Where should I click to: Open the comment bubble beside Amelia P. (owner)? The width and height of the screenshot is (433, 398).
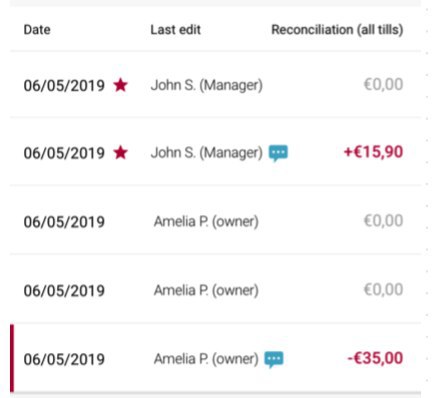pyautogui.click(x=274, y=360)
